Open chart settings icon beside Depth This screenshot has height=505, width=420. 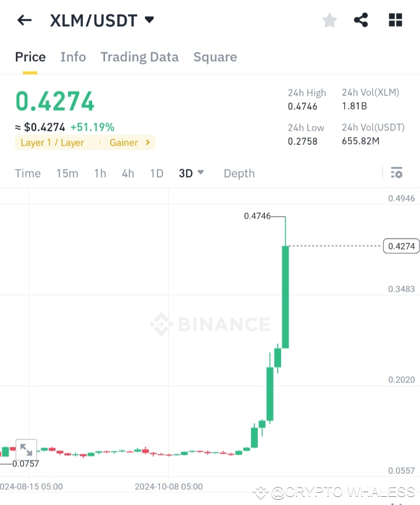(x=396, y=173)
